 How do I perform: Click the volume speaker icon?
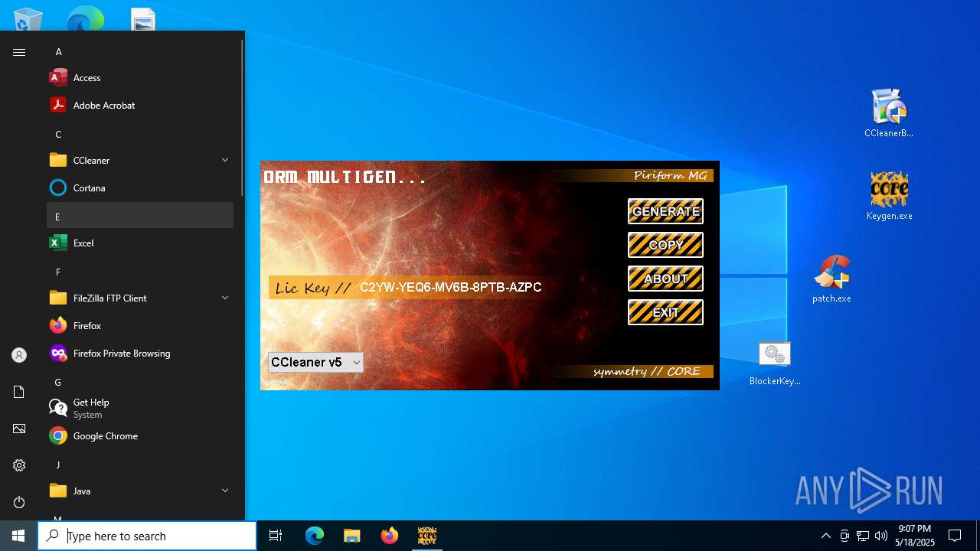[x=881, y=536]
